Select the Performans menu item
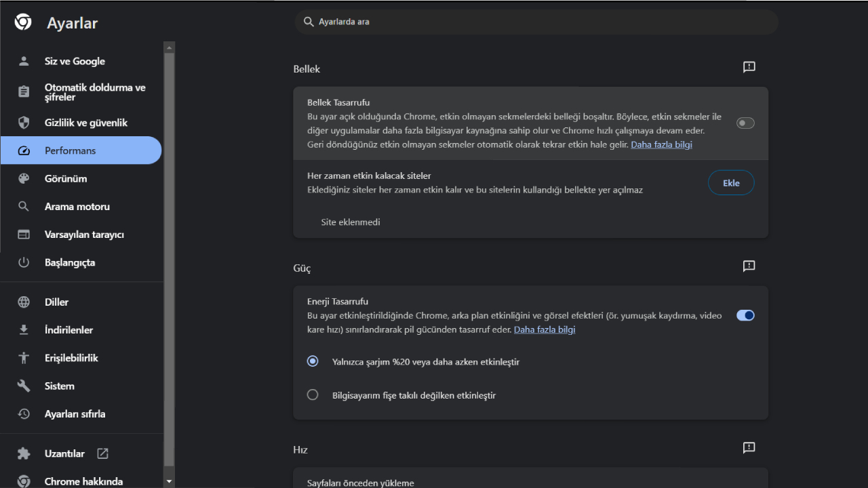The width and height of the screenshot is (868, 488). tap(81, 150)
